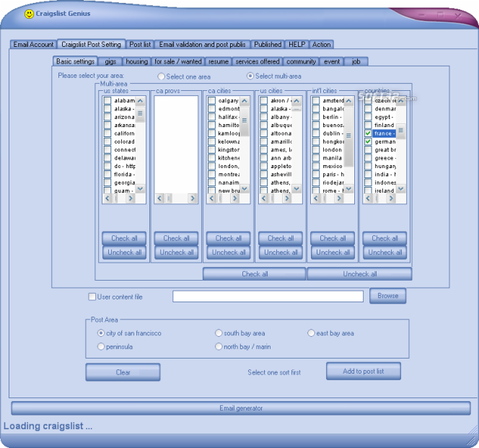This screenshot has height=448, width=479.
Task: Open the housing sub-tab
Action: pyautogui.click(x=136, y=62)
